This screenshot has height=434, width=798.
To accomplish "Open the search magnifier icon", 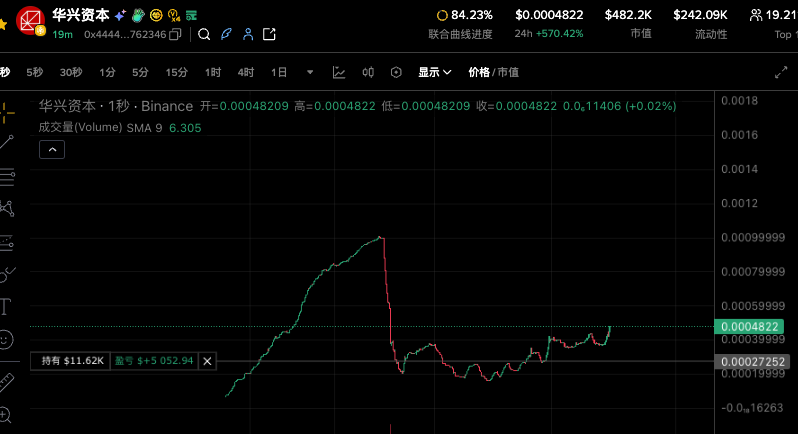I will pyautogui.click(x=204, y=34).
